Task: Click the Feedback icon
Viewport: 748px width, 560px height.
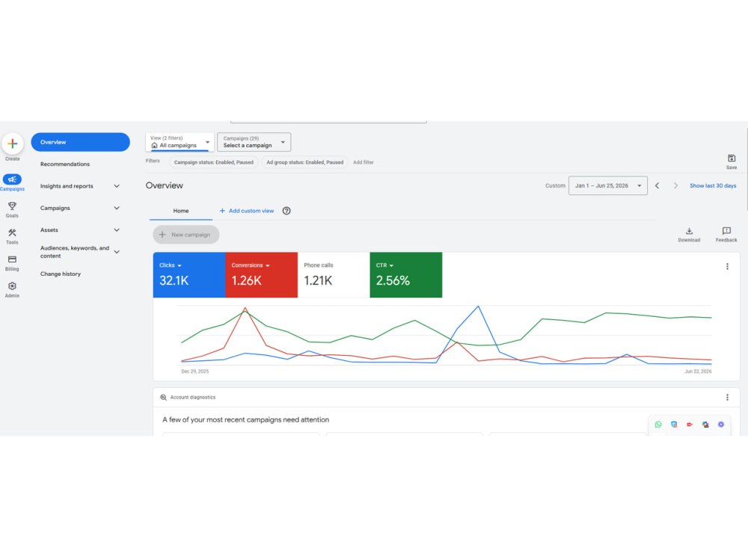Action: pos(726,231)
